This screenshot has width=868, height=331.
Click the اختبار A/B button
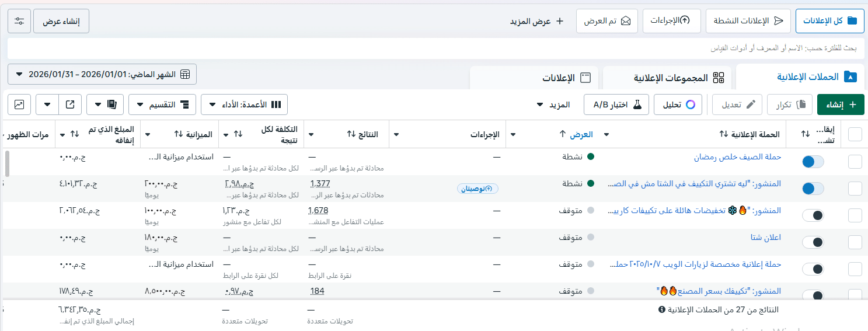tap(616, 104)
